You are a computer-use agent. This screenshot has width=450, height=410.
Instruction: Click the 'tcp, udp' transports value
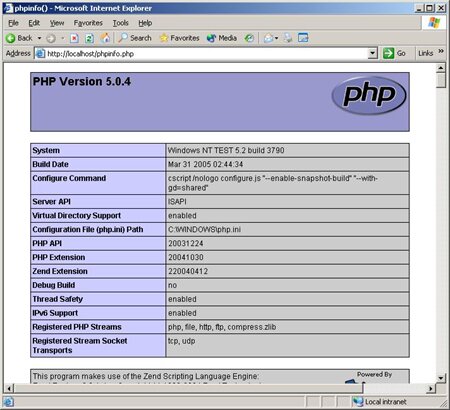coord(181,341)
